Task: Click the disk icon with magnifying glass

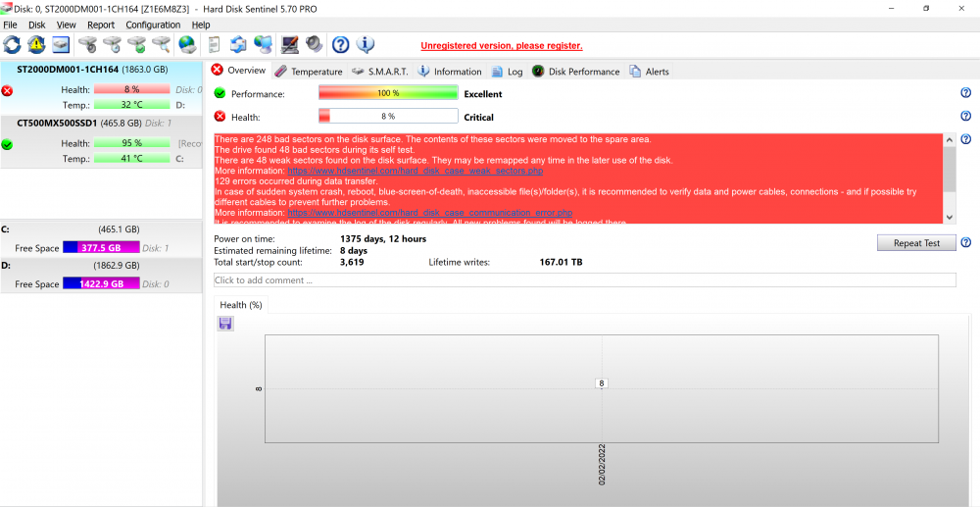Action: click(162, 45)
